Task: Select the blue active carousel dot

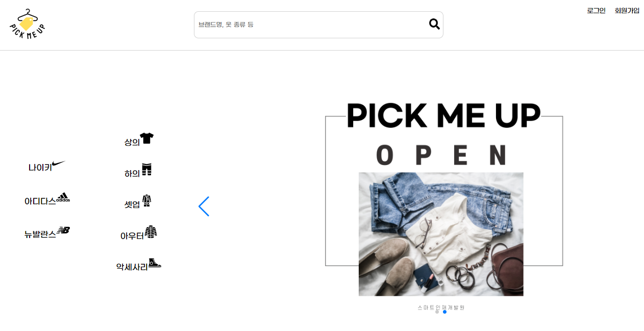Action: [444, 312]
